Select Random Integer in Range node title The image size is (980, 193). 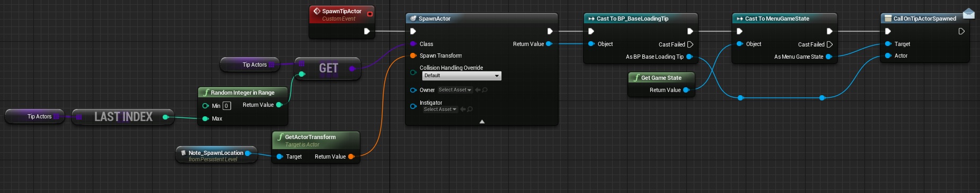243,93
